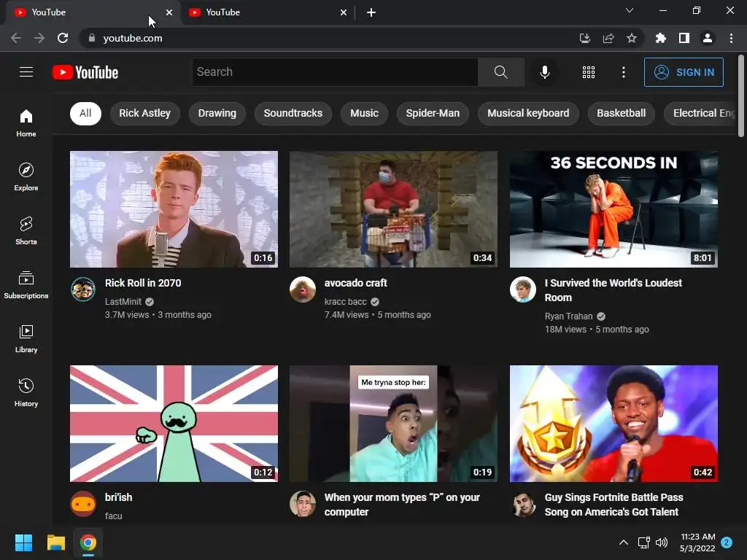Select the Spider-Man filter chip
This screenshot has width=747, height=560.
pyautogui.click(x=433, y=113)
